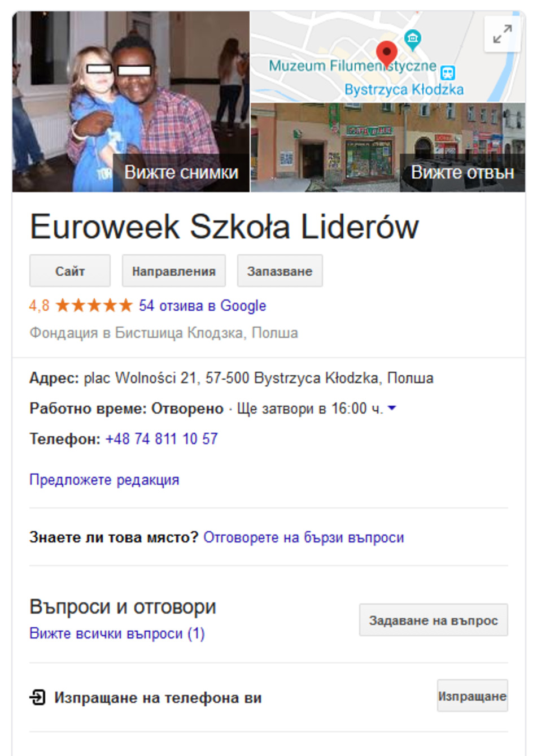Click the red location pin on the map
550x756 pixels.
pos(387,54)
